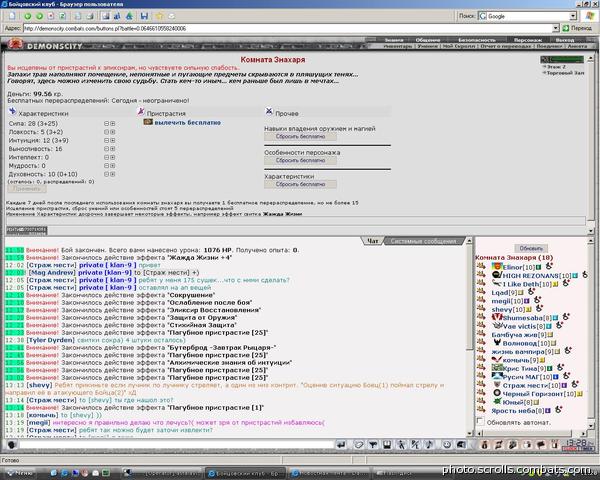Viewport: 600px width, 480px height.
Task: Click the browser URL address field
Action: (x=288, y=28)
